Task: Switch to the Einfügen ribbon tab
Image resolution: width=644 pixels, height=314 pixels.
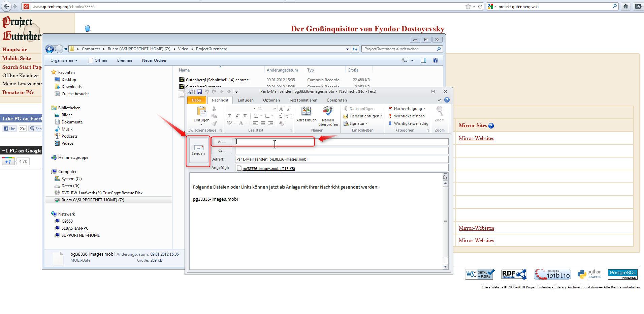Action: pos(246,100)
